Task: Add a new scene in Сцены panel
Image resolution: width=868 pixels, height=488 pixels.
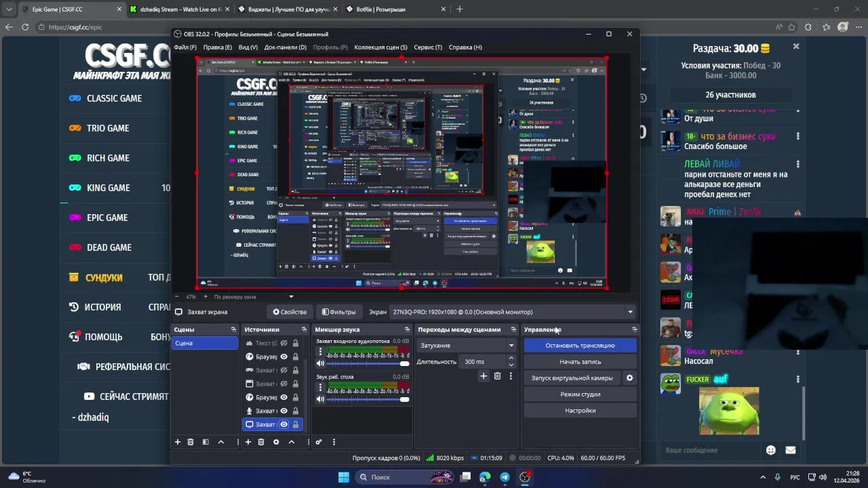Action: (x=178, y=442)
